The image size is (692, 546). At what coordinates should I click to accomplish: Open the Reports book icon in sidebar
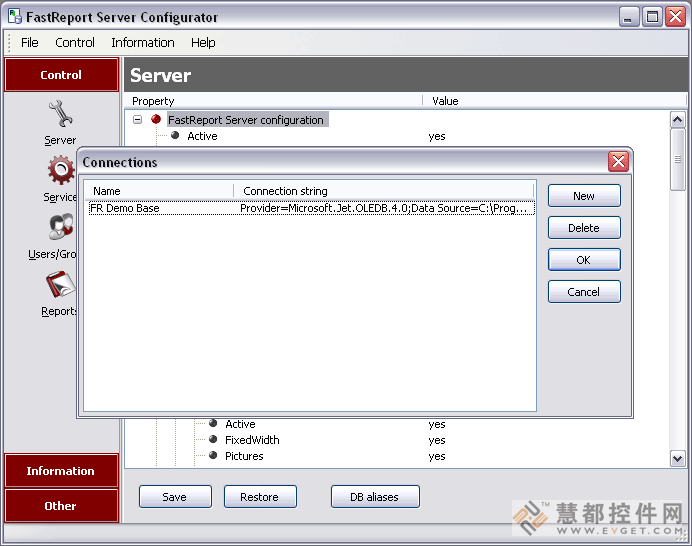(60, 284)
